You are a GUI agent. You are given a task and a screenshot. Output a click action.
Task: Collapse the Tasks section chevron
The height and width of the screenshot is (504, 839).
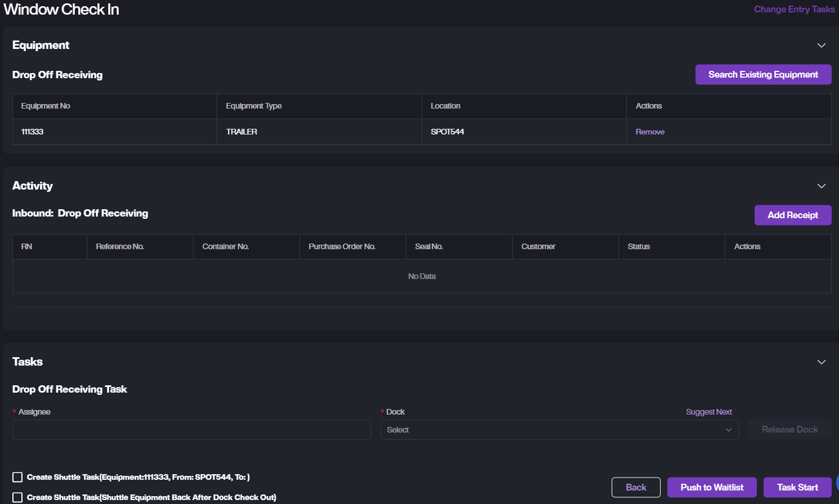pyautogui.click(x=821, y=362)
